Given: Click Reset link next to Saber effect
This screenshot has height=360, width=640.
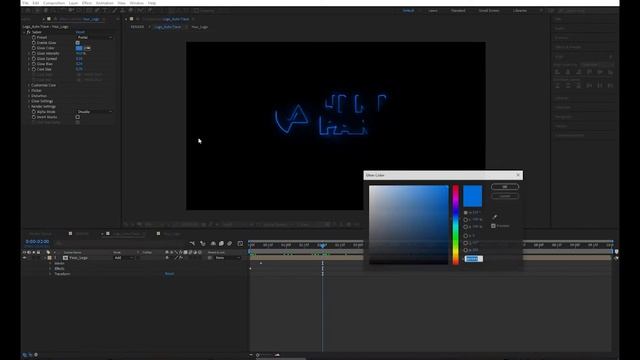Looking at the screenshot, I should pyautogui.click(x=80, y=32).
